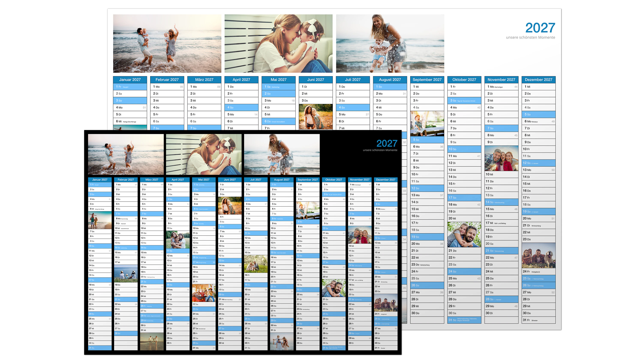Open the mother-daughter cuddling photo on white calendar

pos(278,43)
